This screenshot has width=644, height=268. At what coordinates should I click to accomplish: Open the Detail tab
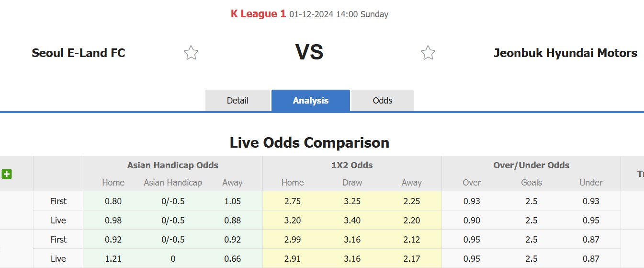tap(237, 101)
